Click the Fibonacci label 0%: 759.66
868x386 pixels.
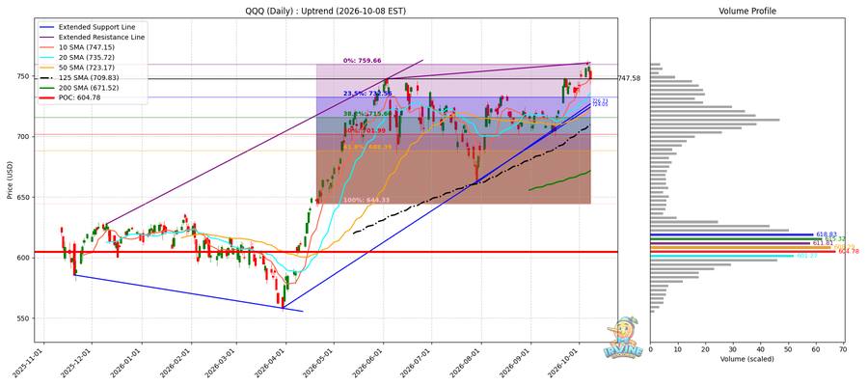pos(362,60)
